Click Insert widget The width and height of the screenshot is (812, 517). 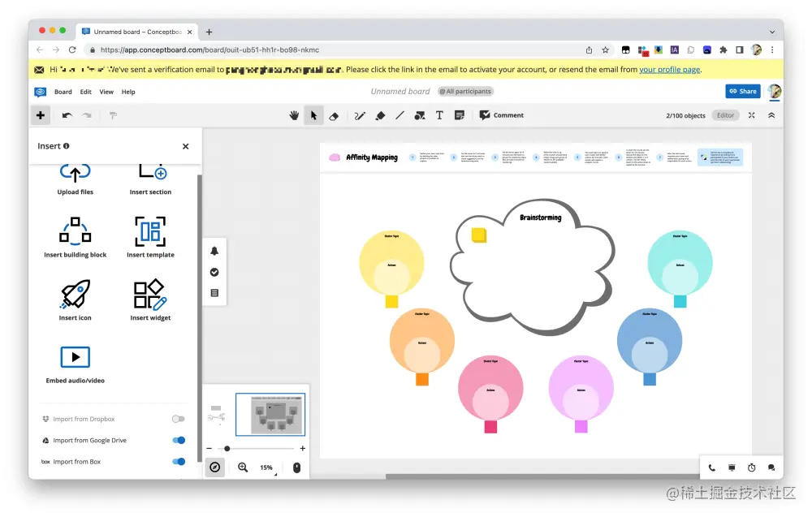pyautogui.click(x=150, y=300)
